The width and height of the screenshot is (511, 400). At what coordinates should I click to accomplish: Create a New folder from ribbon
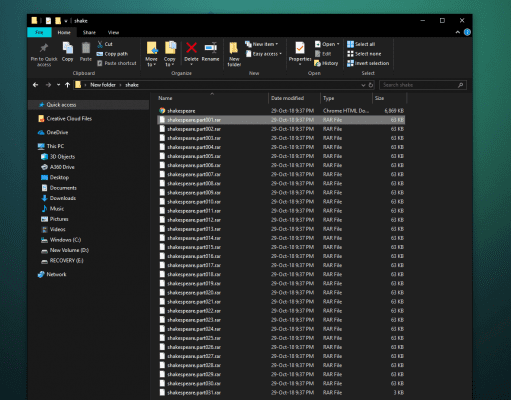234,54
